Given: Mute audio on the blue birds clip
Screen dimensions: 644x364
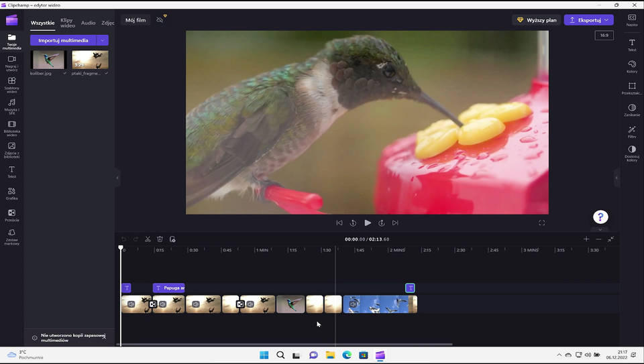Looking at the screenshot, I should [353, 304].
